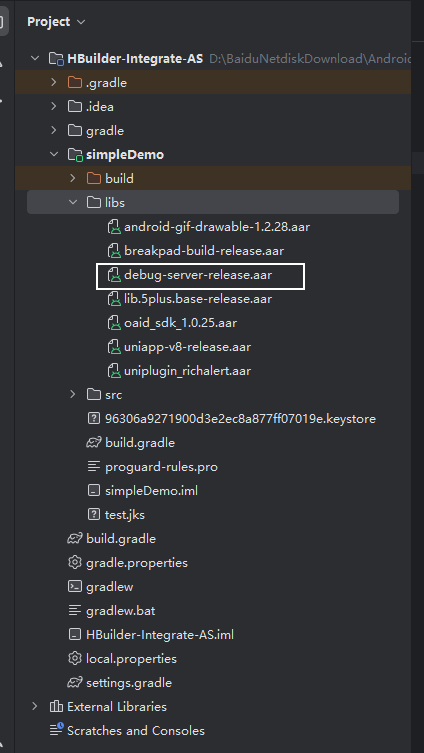Click uniapp-v8-release.aar archive icon

coord(113,347)
